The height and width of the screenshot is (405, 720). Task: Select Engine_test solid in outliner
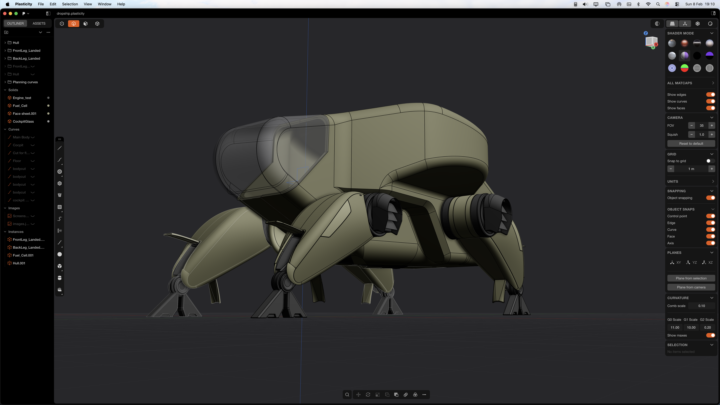coord(22,98)
